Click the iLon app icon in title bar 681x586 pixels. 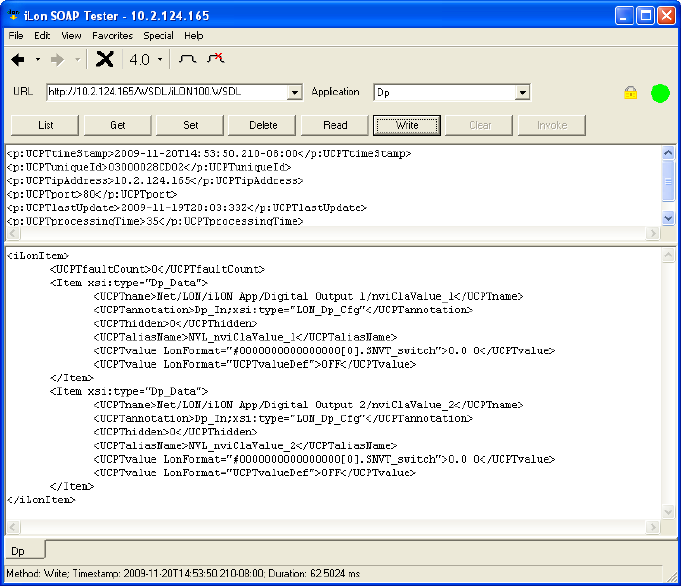coord(13,15)
